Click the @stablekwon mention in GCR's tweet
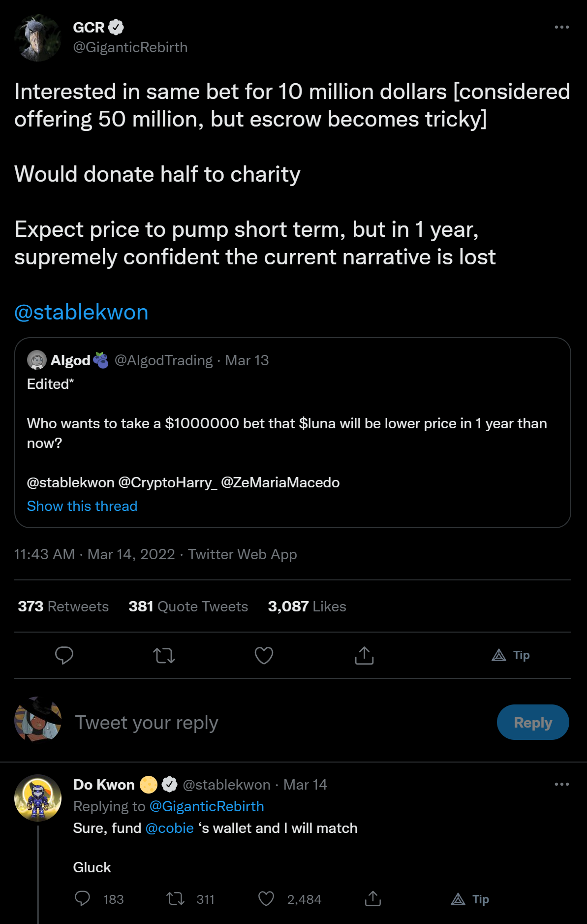Viewport: 587px width, 924px height. point(82,313)
